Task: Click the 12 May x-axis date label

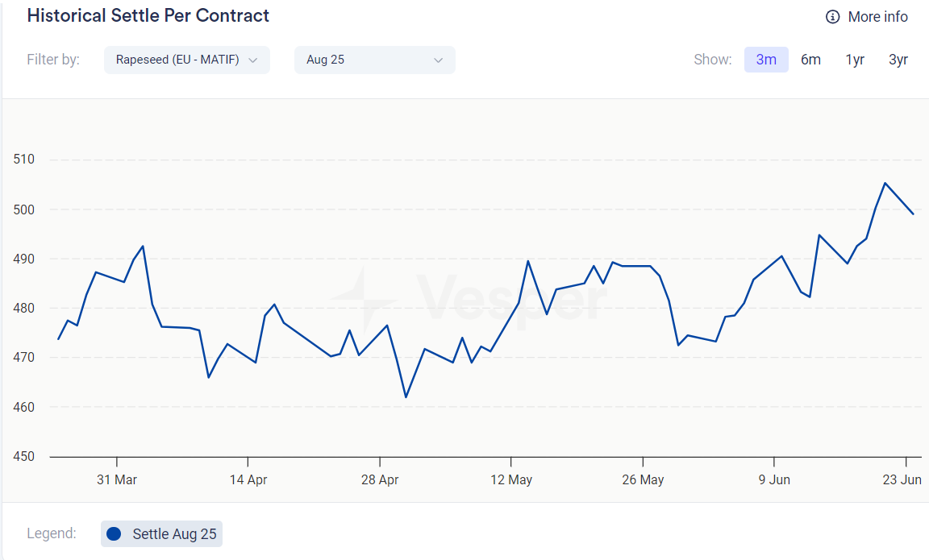Action: tap(511, 479)
